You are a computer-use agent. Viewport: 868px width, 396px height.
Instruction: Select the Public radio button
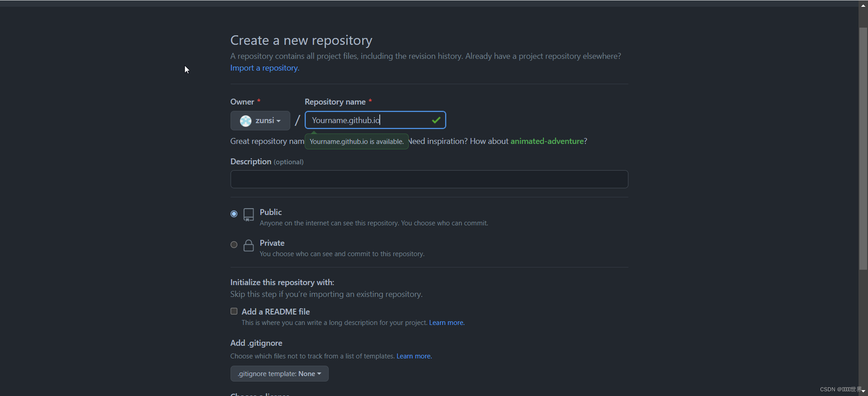pos(234,214)
